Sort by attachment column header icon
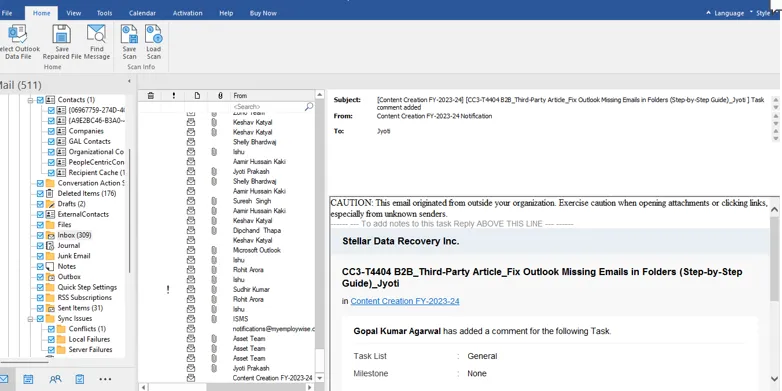 click(220, 95)
